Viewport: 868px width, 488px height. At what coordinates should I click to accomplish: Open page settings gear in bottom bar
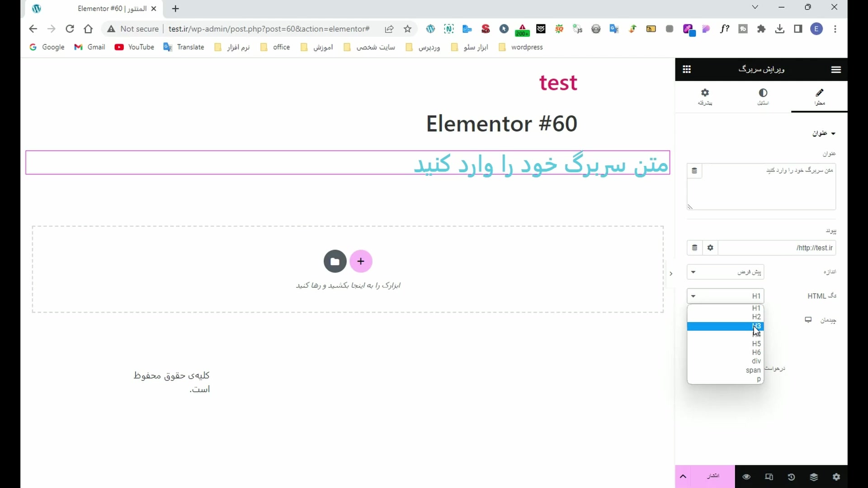[836, 477]
